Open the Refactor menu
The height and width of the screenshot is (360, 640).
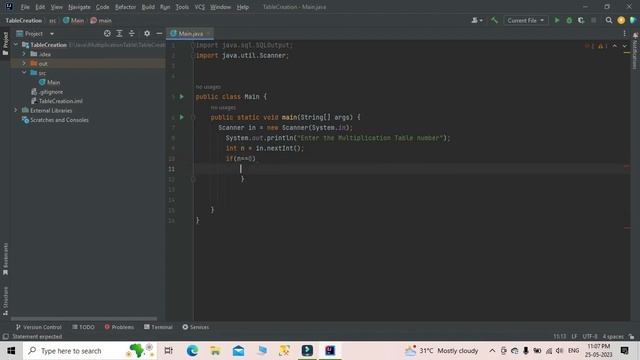125,7
